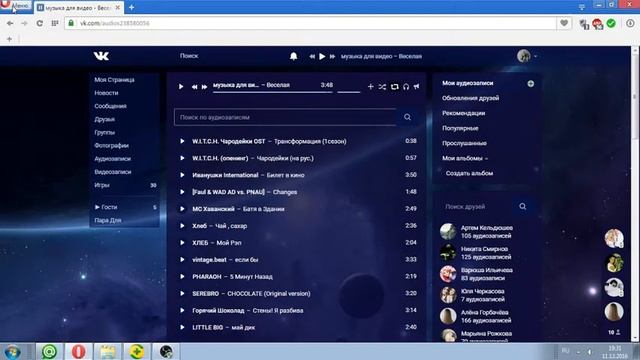Play W.I.T.C.H. Чародейки OST track

tap(182, 141)
